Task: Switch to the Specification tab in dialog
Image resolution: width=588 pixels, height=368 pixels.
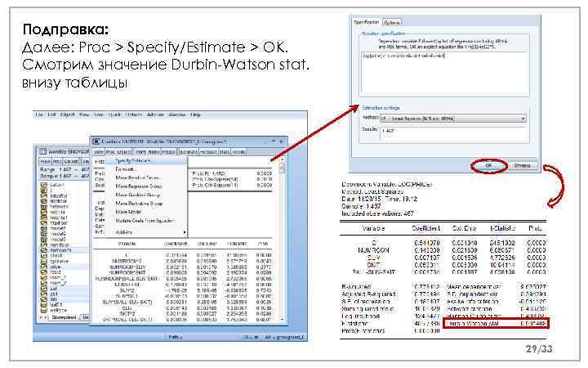Action: (x=367, y=23)
